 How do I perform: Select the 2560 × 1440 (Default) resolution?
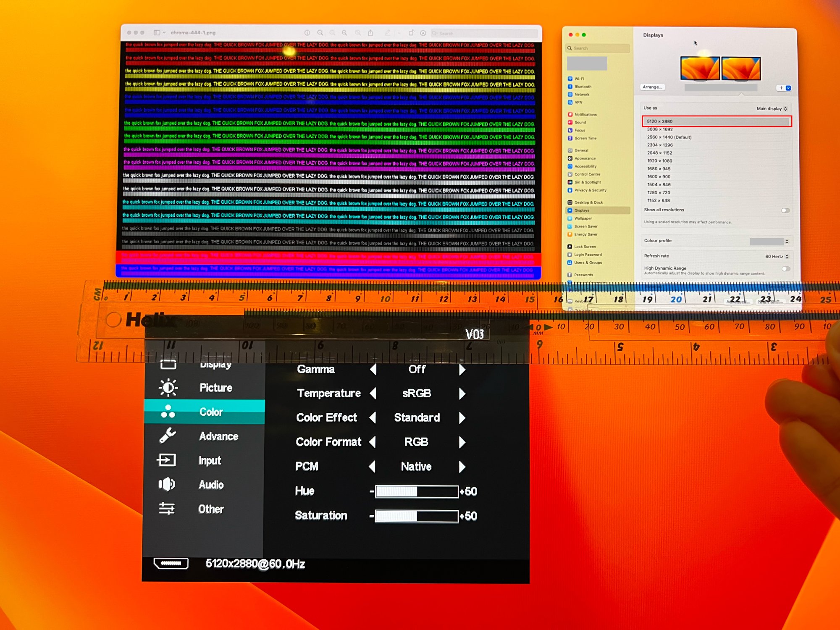point(669,137)
